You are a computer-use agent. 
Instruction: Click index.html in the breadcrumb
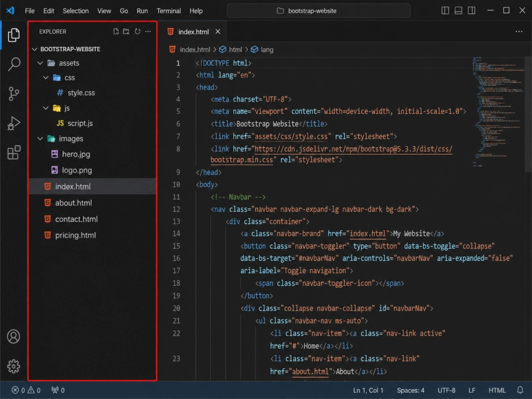[195, 49]
